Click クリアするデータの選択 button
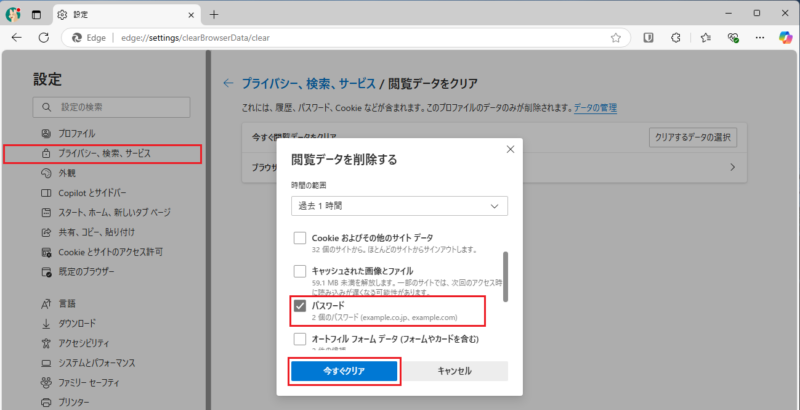 693,138
